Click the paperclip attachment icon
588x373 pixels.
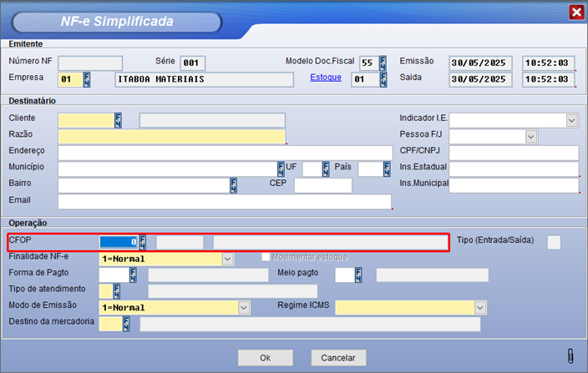pyautogui.click(x=570, y=356)
